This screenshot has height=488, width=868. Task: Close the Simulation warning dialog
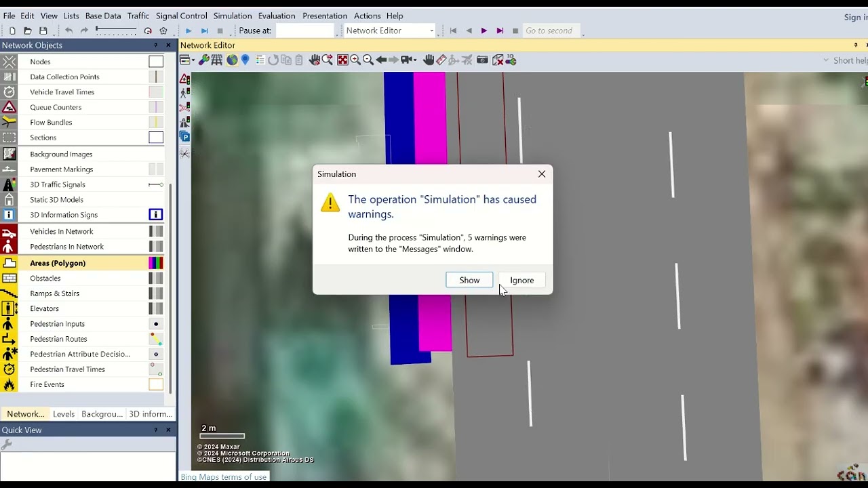click(542, 174)
